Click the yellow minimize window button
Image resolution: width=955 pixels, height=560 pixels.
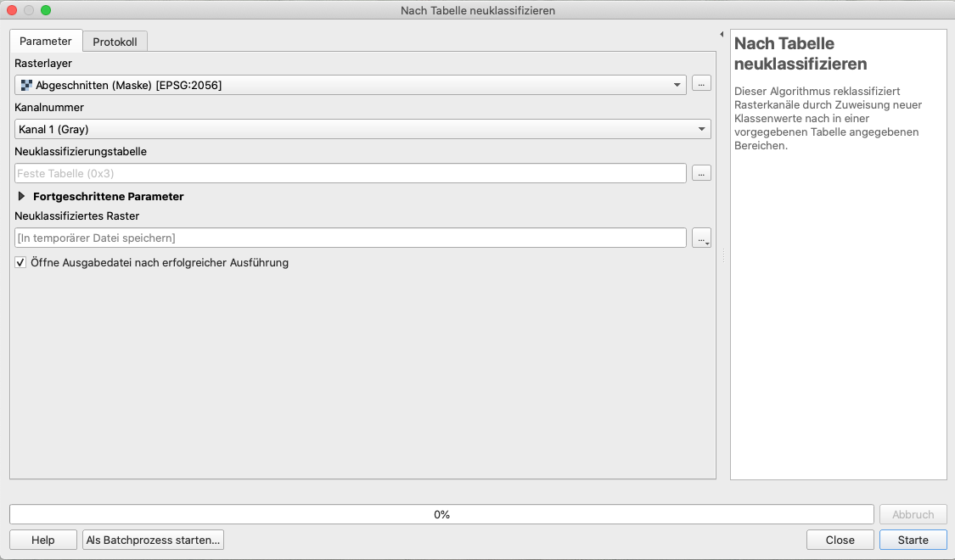pyautogui.click(x=29, y=10)
